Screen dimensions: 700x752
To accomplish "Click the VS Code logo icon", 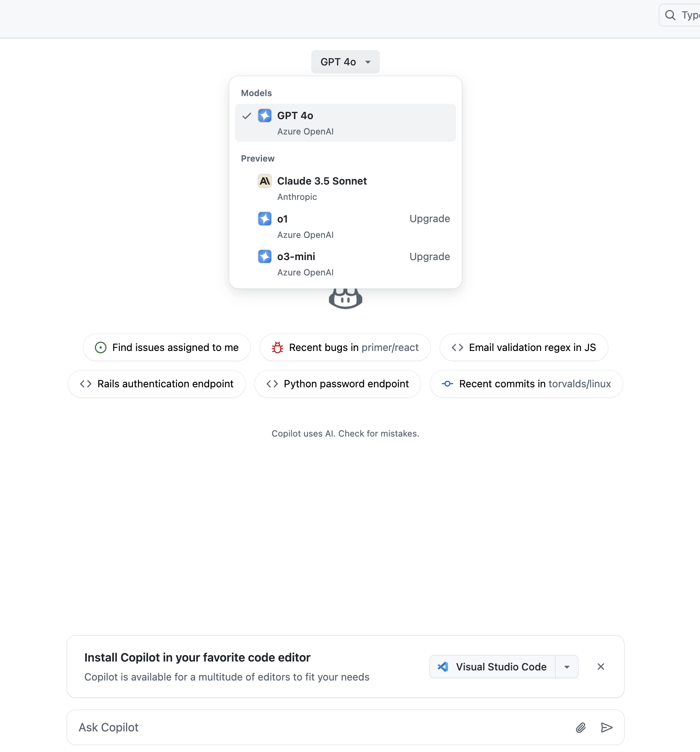I will (443, 667).
